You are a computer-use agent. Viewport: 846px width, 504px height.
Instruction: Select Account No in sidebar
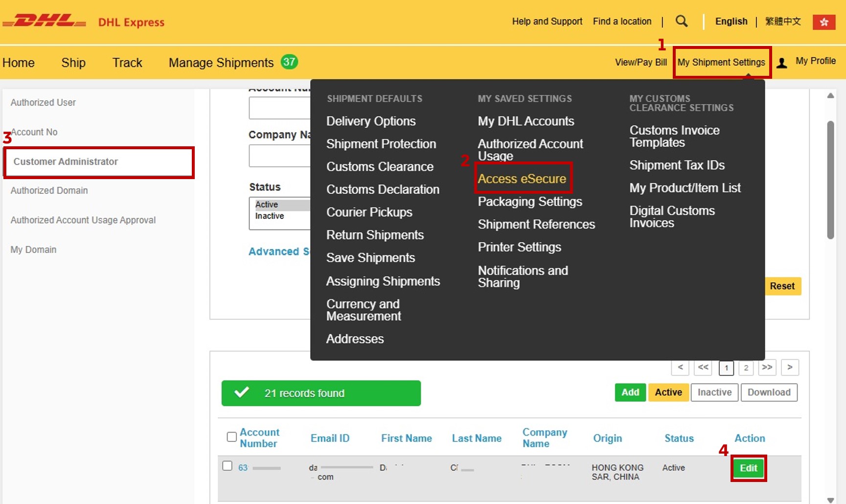tap(34, 132)
